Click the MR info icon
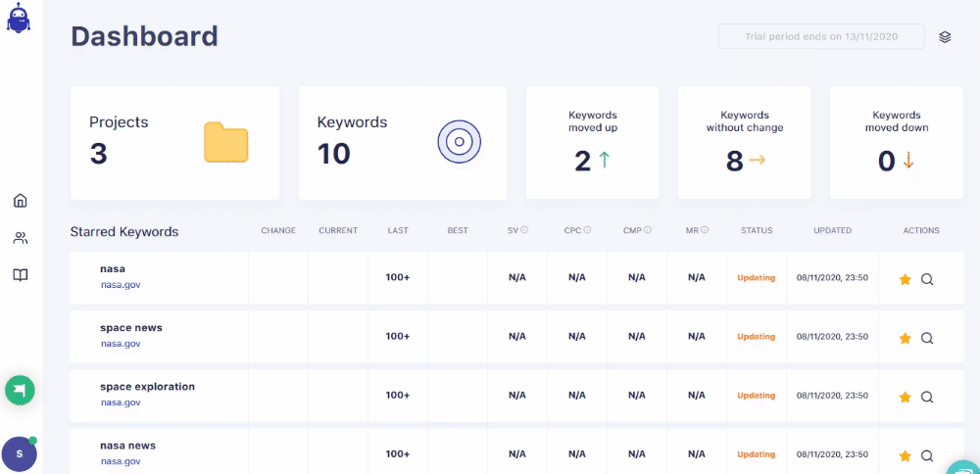This screenshot has width=980, height=474. pos(705,230)
